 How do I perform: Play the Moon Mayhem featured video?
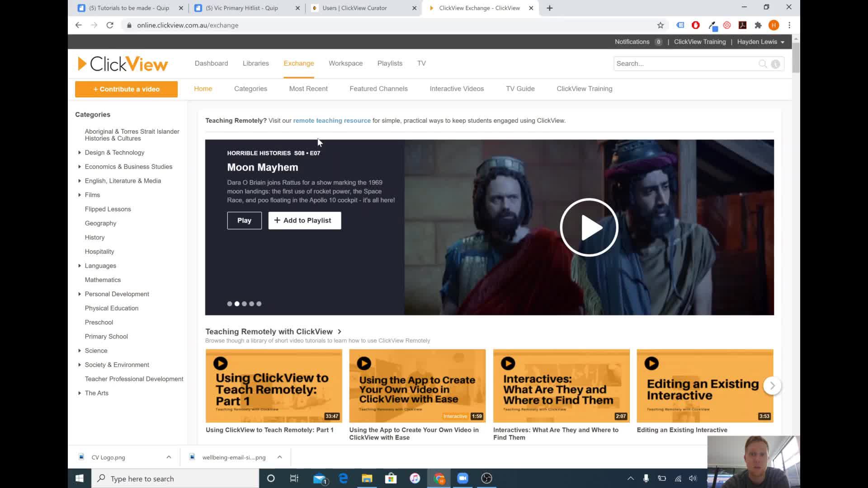pos(589,227)
